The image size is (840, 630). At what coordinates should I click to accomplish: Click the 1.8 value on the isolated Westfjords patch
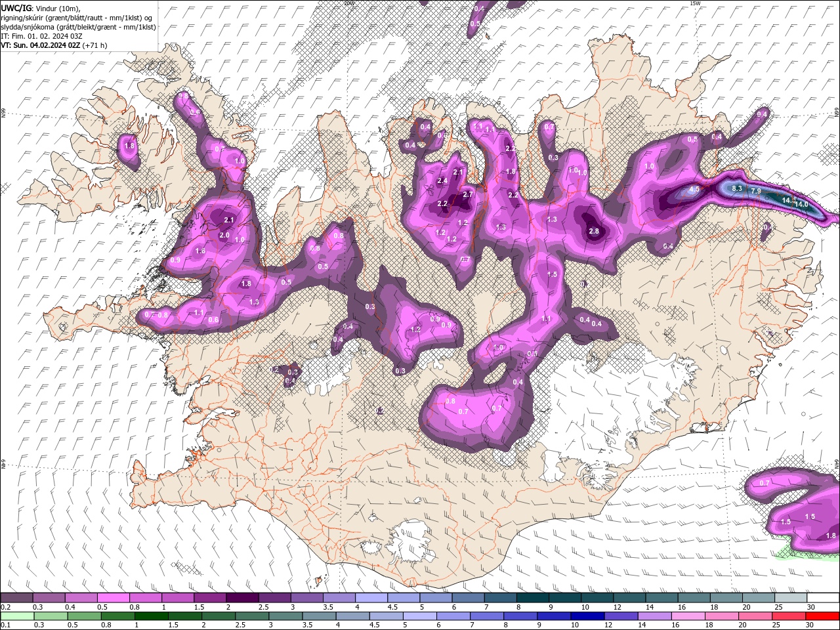pos(129,146)
